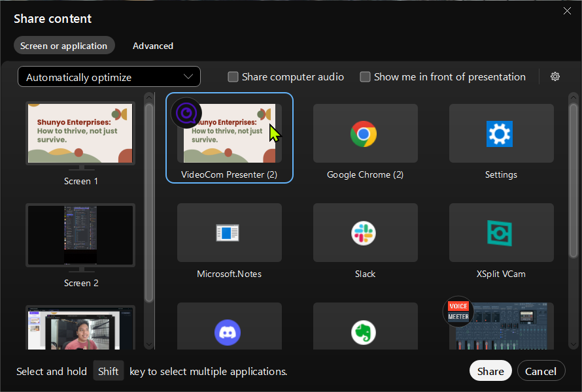Enable Share computer audio checkbox
Viewport: 582px width, 392px height.
[x=233, y=77]
